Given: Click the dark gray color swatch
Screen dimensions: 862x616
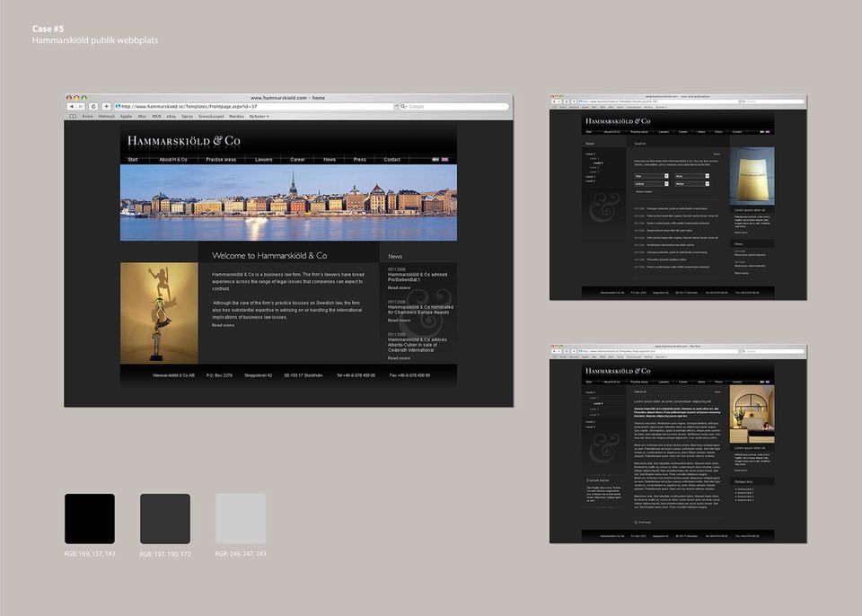Looking at the screenshot, I should 165,519.
